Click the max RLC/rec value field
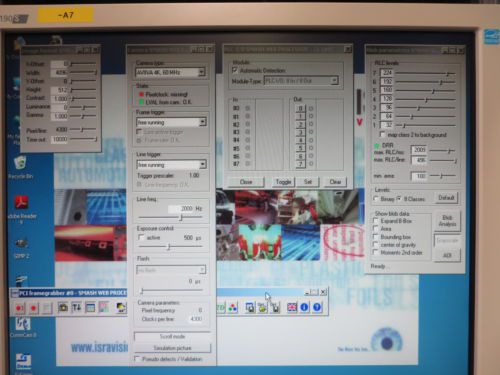500x375 pixels. pos(419,150)
